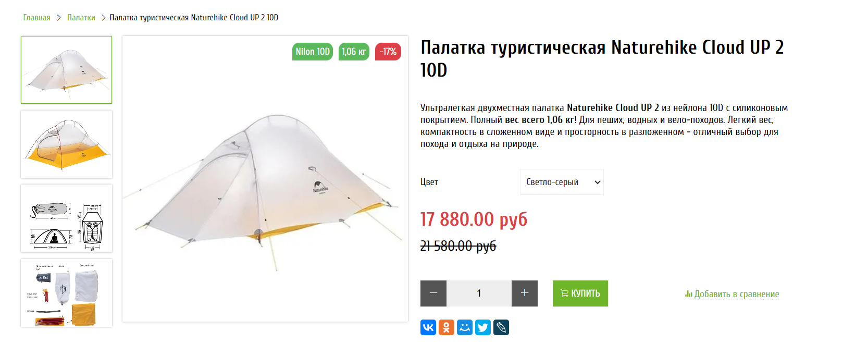Click the green КУПИТЬ buy button

click(x=580, y=293)
